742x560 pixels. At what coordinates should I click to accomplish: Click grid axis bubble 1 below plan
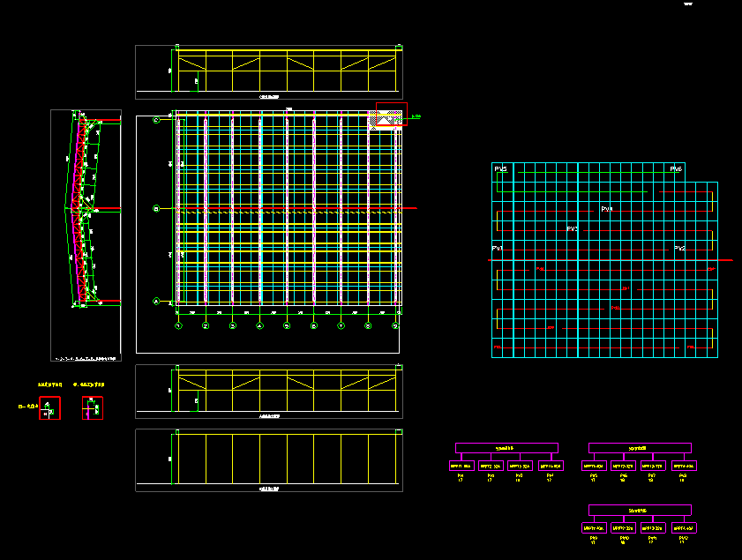178,325
